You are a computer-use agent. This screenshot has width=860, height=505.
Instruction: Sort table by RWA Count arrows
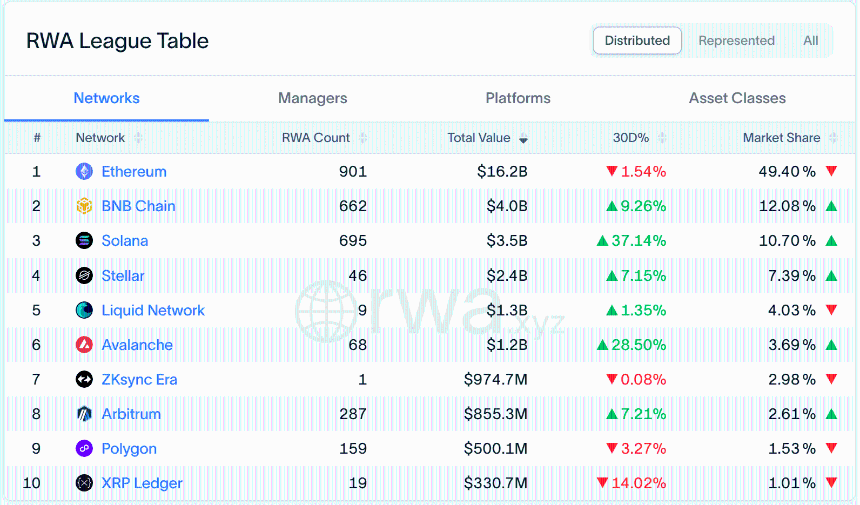coord(363,138)
